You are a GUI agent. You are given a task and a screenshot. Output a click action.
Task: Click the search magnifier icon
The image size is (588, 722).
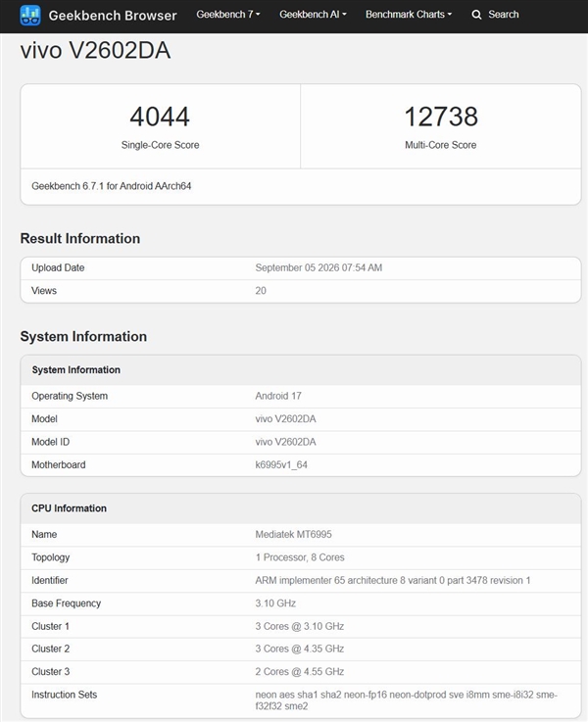pyautogui.click(x=476, y=15)
